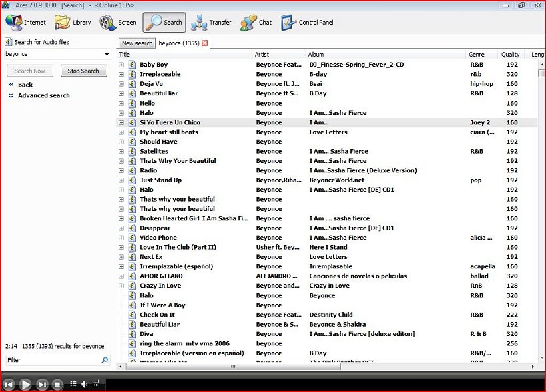Open the Internet browser section

[x=26, y=23]
